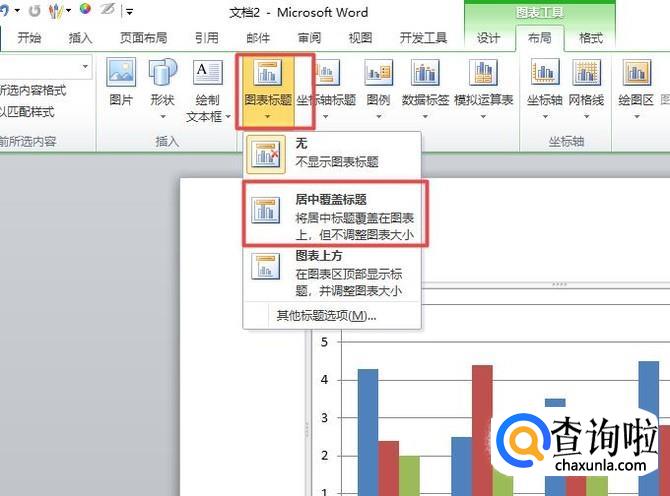Expand dropdown arrow under 绘图区
670x496 pixels.
pos(637,117)
